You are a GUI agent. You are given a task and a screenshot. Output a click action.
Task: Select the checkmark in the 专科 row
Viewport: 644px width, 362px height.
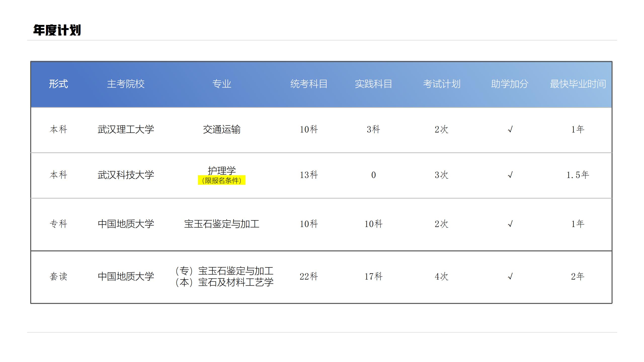510,224
